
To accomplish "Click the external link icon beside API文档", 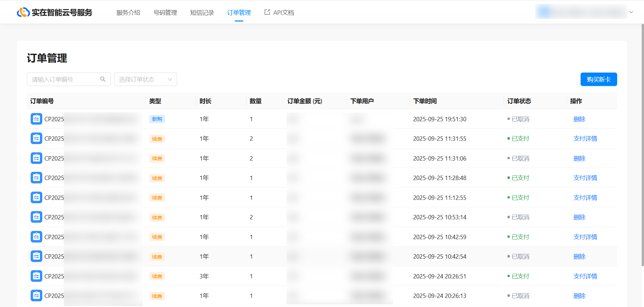I will point(267,12).
